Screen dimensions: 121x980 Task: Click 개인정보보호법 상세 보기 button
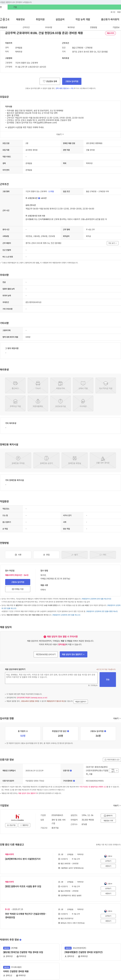pos(46,654)
